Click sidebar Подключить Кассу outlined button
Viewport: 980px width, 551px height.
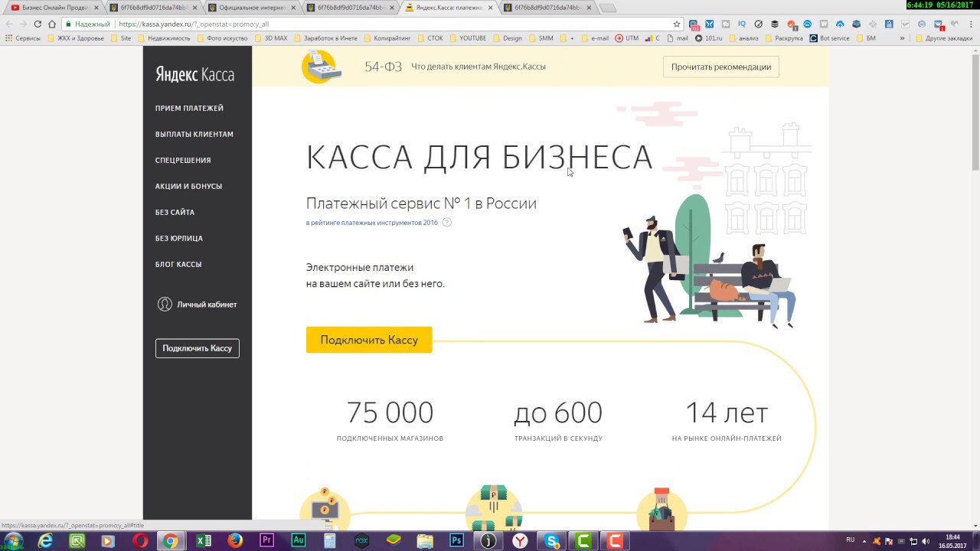[x=198, y=348]
